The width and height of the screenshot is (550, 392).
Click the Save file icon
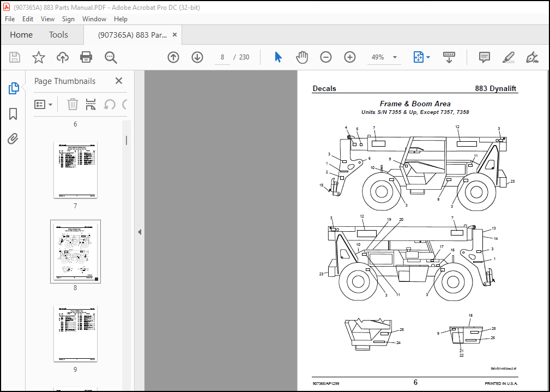(x=14, y=57)
